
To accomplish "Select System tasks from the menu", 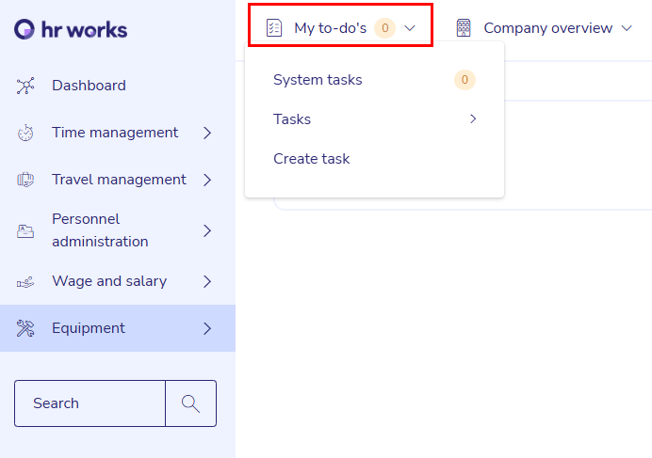I will click(x=318, y=80).
